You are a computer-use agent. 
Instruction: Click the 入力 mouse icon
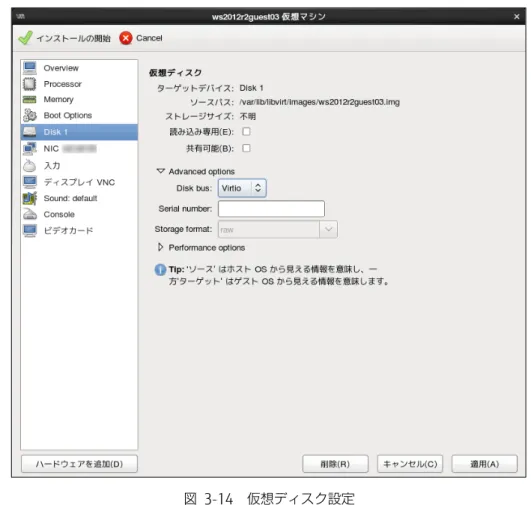[30, 166]
